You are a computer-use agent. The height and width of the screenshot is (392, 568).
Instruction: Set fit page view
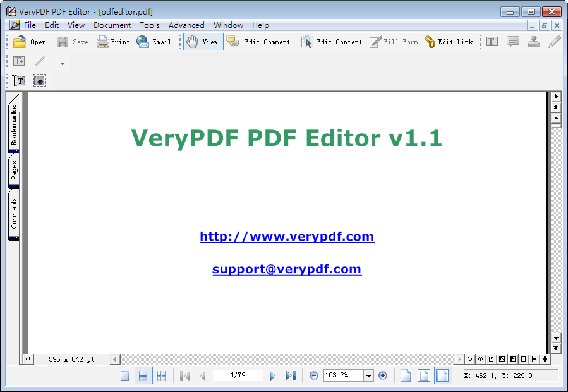point(424,376)
